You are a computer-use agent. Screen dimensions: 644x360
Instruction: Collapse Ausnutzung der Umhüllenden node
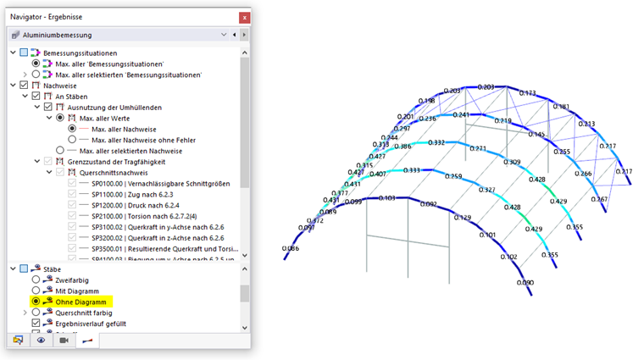pyautogui.click(x=37, y=107)
